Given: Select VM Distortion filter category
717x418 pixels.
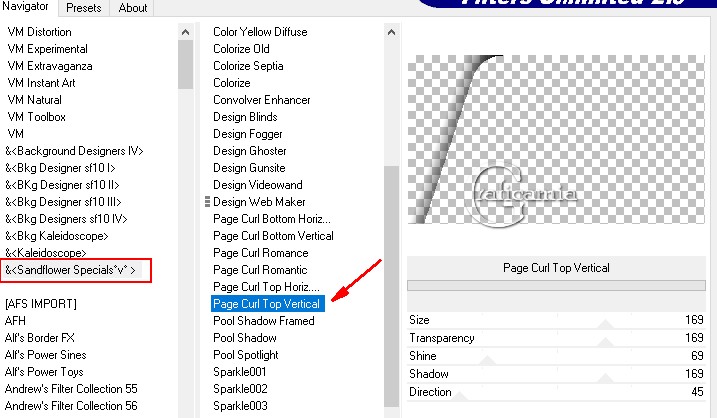Looking at the screenshot, I should coord(39,32).
